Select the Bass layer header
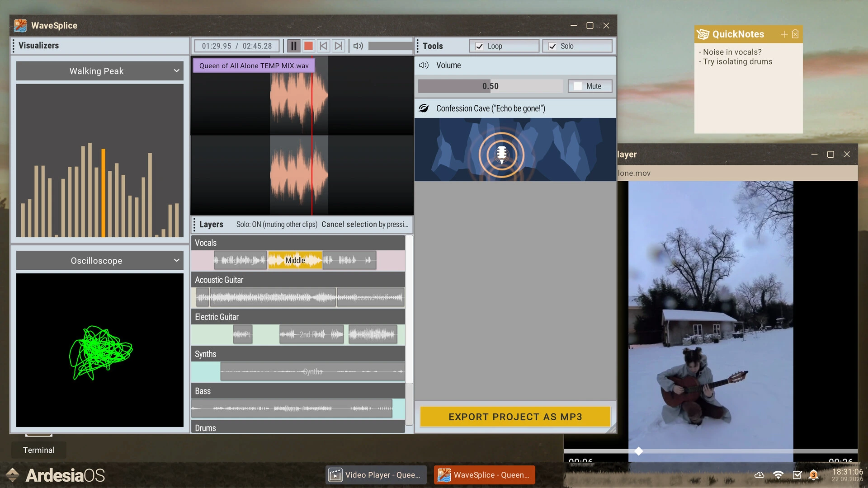 tap(298, 391)
